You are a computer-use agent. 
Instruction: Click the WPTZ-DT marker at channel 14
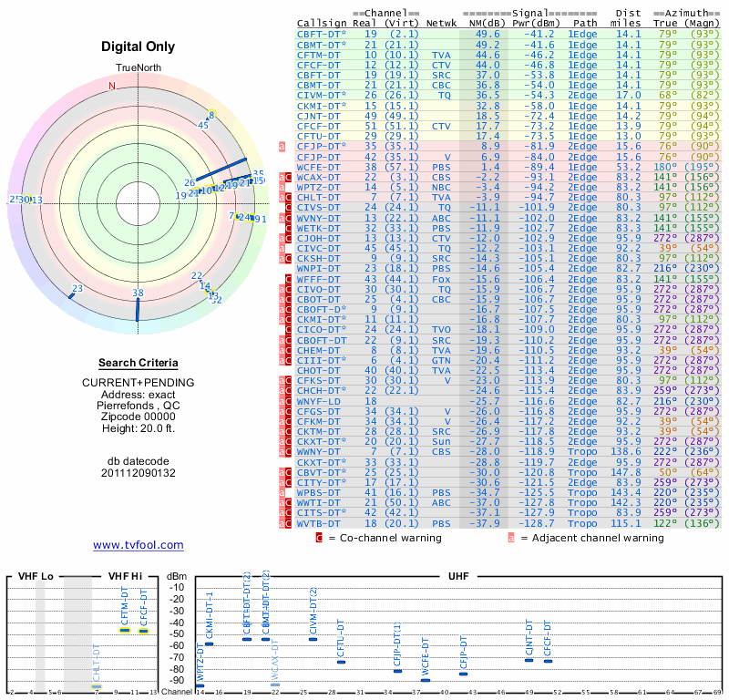[200, 685]
